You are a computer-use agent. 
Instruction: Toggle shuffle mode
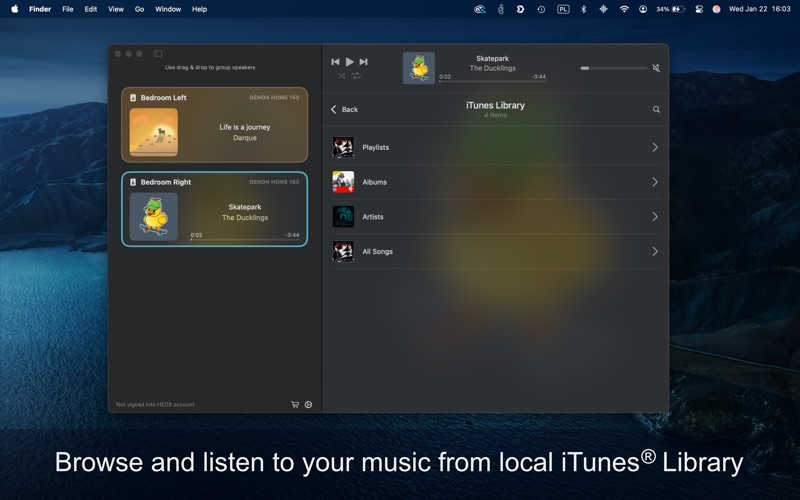pos(341,76)
